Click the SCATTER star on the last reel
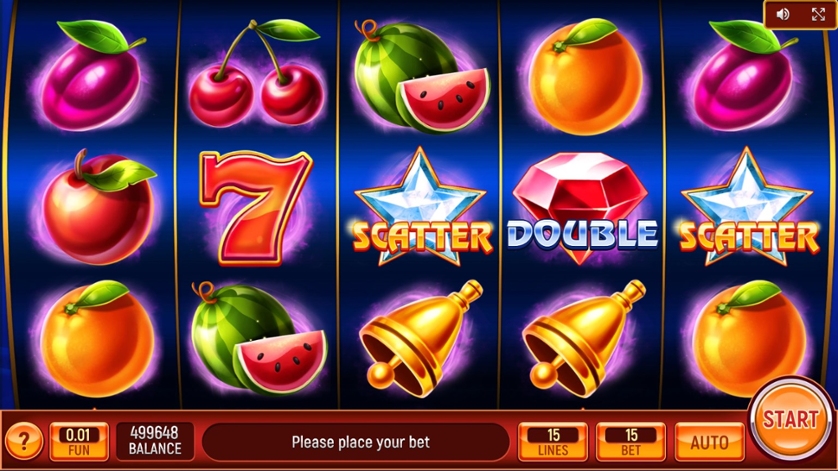Viewport: 838px width, 471px height. tap(747, 207)
